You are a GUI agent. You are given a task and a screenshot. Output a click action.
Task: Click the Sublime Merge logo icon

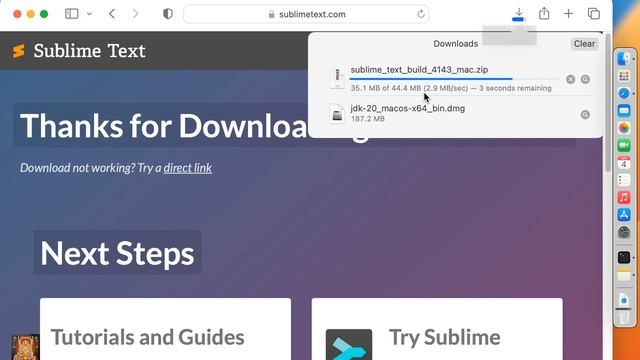tap(349, 345)
